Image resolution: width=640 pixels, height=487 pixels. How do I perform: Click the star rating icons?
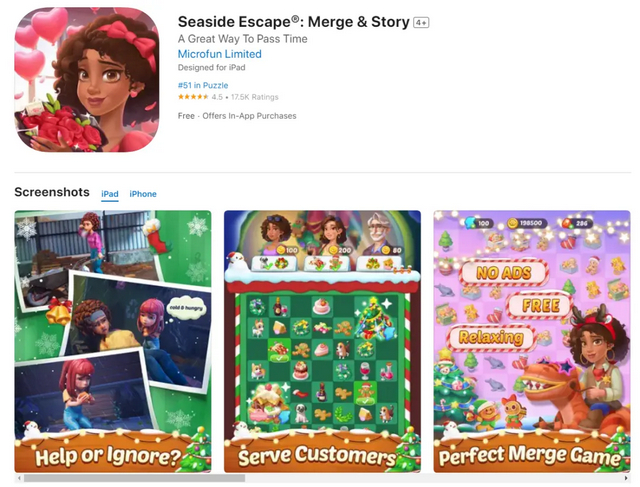193,97
